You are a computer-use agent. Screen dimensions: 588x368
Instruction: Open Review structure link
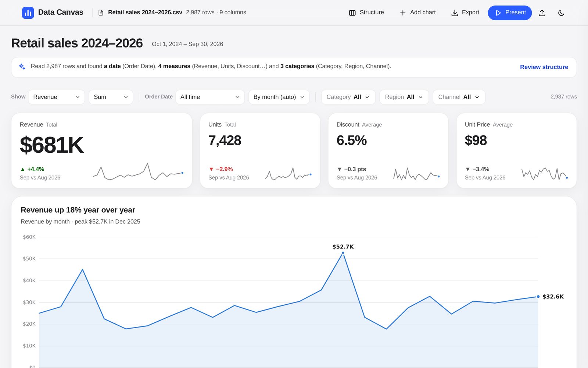[x=544, y=67]
